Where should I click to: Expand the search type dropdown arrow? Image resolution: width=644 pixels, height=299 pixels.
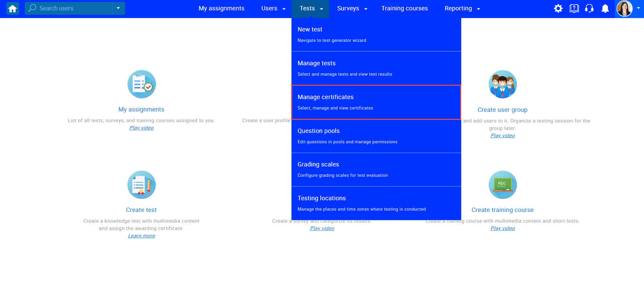click(x=118, y=8)
